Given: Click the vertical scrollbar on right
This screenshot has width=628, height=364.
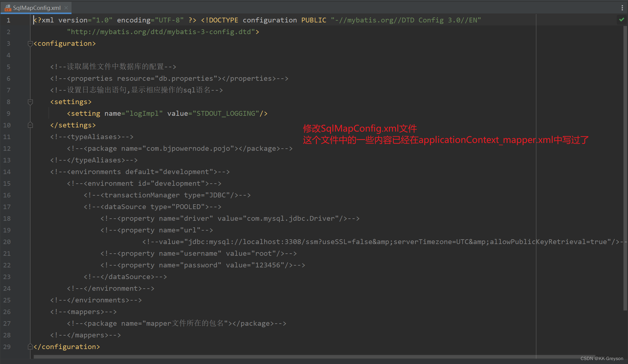Looking at the screenshot, I should (x=625, y=167).
